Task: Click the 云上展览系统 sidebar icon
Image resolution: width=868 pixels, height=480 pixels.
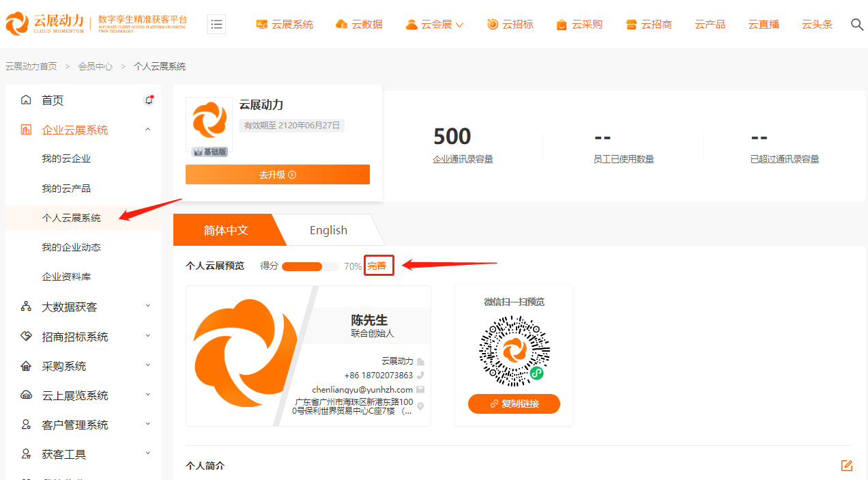Action: click(x=26, y=395)
